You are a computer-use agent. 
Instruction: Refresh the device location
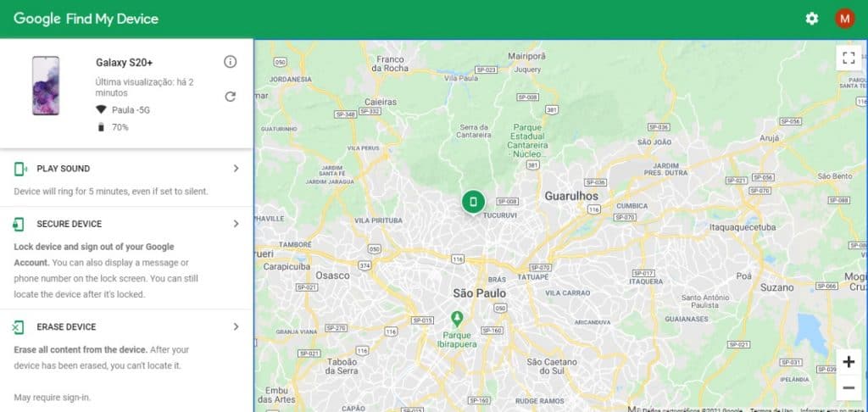pyautogui.click(x=230, y=97)
